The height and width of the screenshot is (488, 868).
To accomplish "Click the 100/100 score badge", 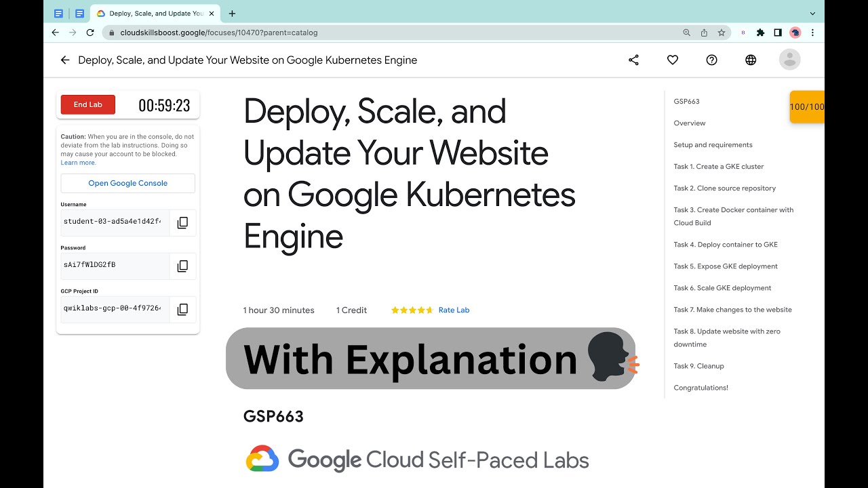I will pyautogui.click(x=807, y=106).
